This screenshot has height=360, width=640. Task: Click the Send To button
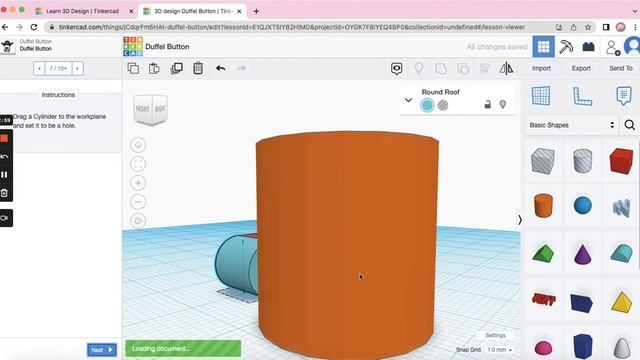point(621,68)
